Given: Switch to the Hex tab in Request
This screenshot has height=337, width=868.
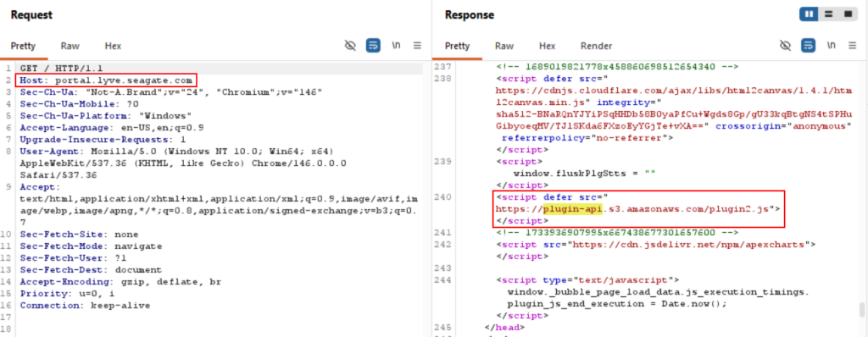Looking at the screenshot, I should 113,46.
